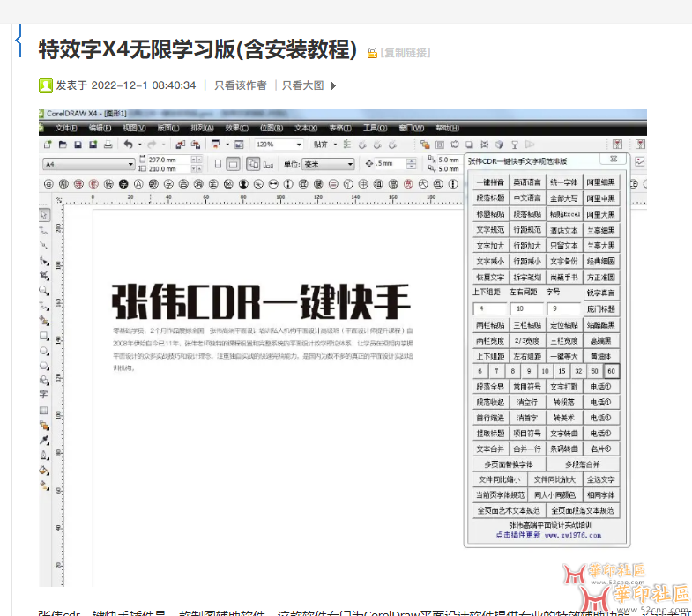Screen dimensions: 692x616
Task: Expand the undo history dropdown arrow
Action: click(x=140, y=145)
